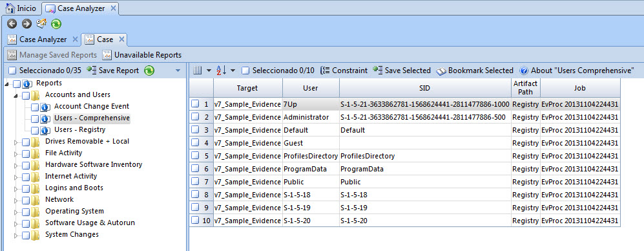Viewport: 644px width, 251px height.
Task: Select System Changes tree item
Action: coord(72,235)
